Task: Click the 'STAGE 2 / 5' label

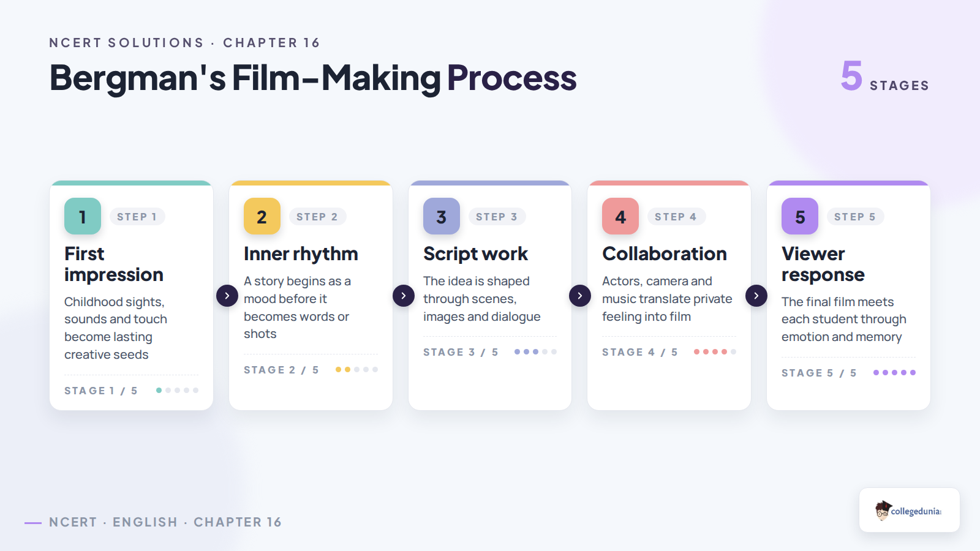Action: (281, 370)
